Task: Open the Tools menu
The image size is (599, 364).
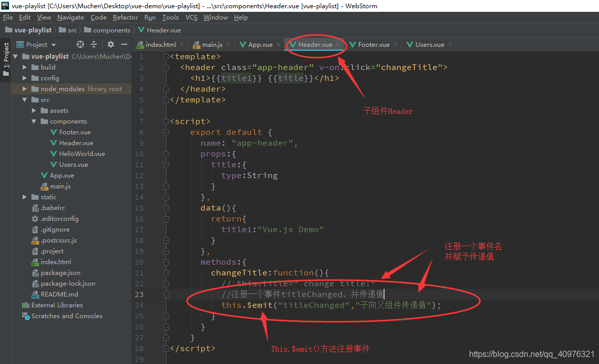Action: (171, 17)
